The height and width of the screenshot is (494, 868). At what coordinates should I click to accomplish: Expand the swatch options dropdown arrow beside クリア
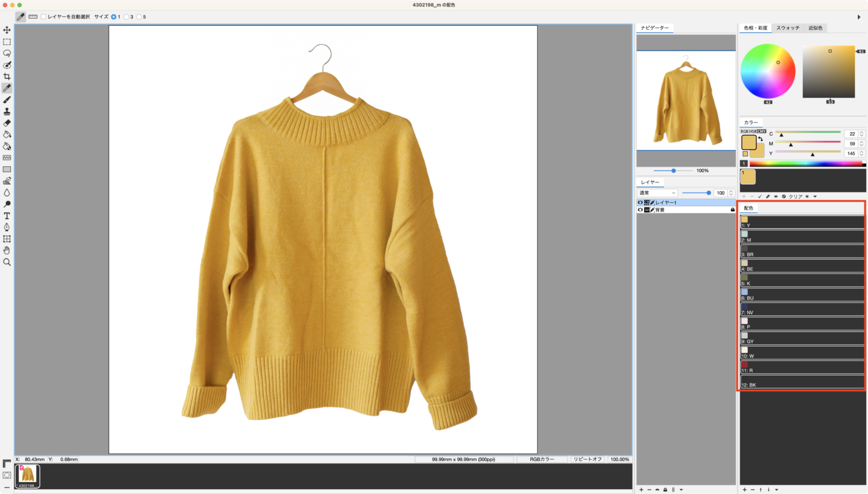[x=815, y=196]
